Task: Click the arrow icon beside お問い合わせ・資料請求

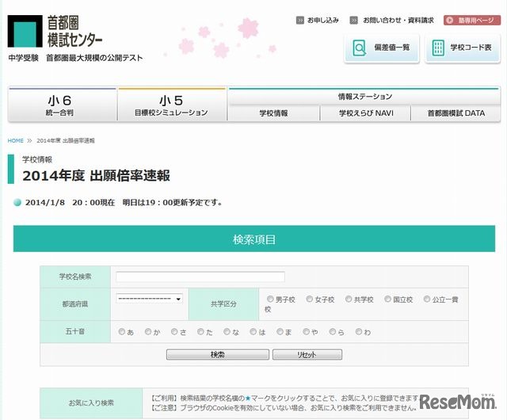Action: (x=353, y=21)
